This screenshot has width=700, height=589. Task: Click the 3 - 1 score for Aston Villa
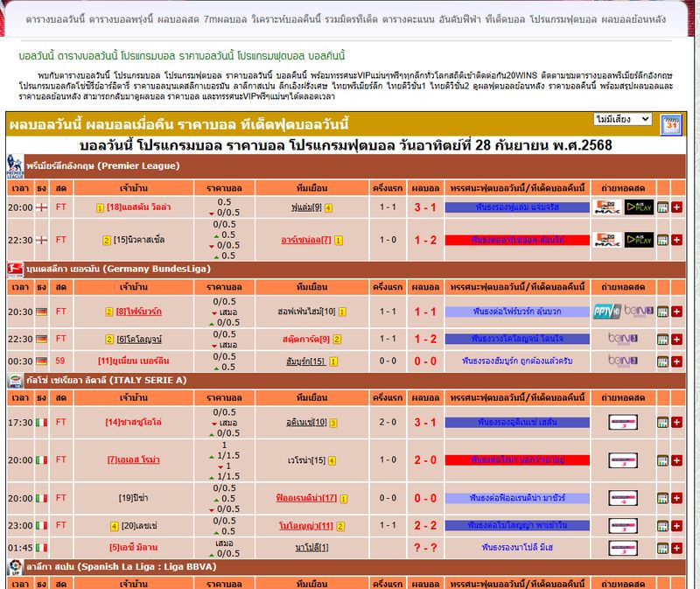click(x=425, y=207)
